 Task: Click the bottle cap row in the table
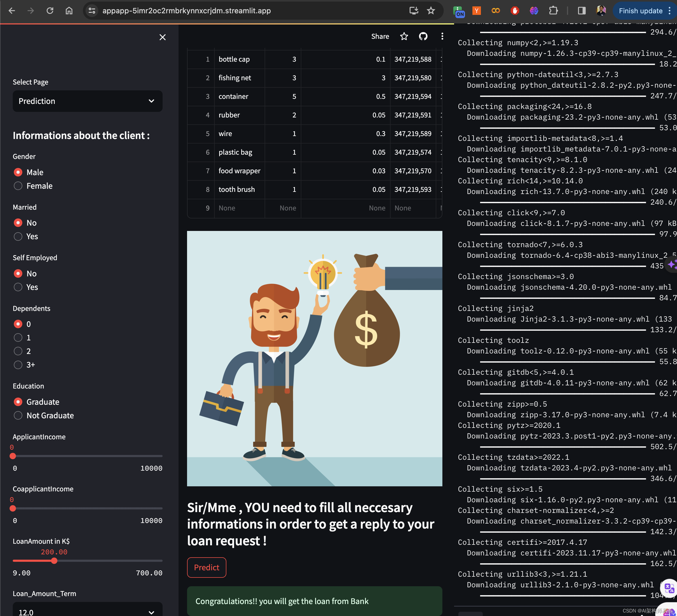(x=315, y=59)
